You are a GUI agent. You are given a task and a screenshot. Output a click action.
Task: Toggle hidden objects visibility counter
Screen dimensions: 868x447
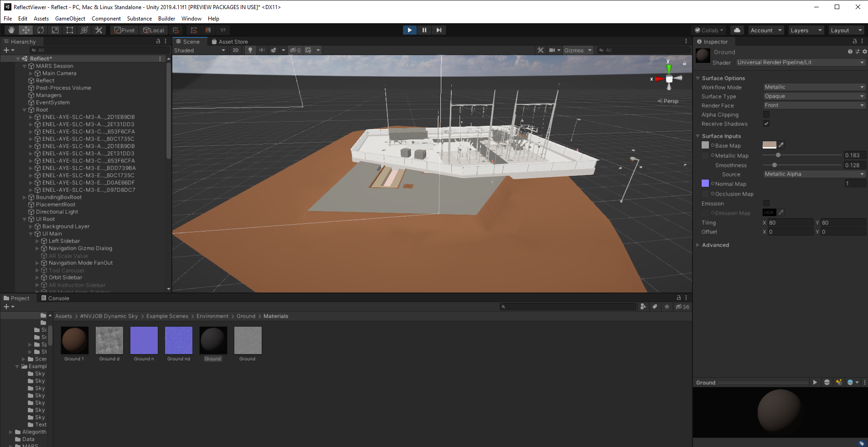pyautogui.click(x=295, y=50)
